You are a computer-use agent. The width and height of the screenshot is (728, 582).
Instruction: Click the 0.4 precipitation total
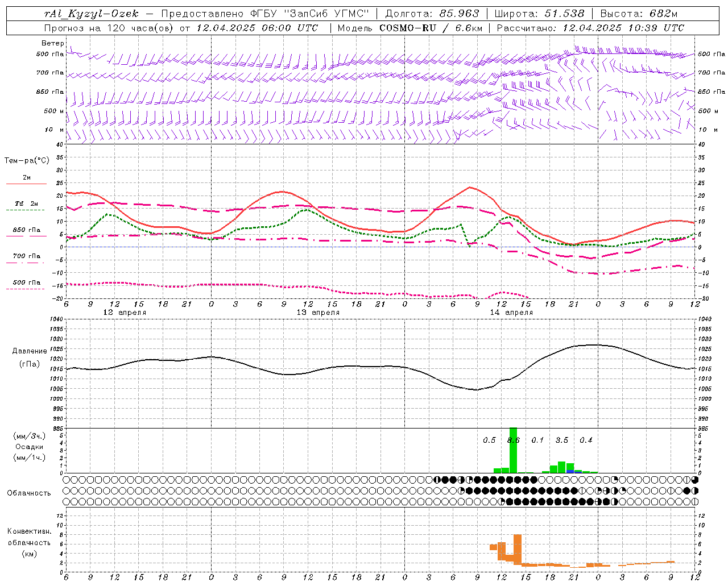(x=586, y=440)
